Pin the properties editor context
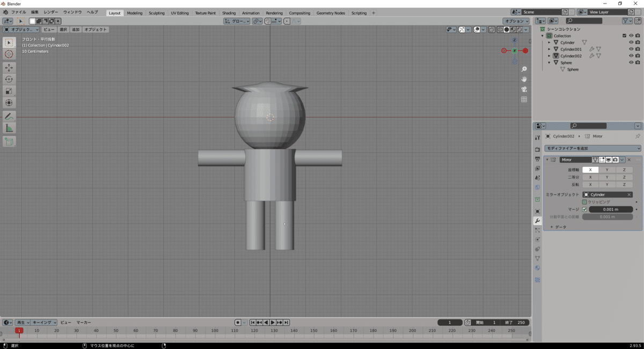This screenshot has height=349, width=644. (x=638, y=136)
